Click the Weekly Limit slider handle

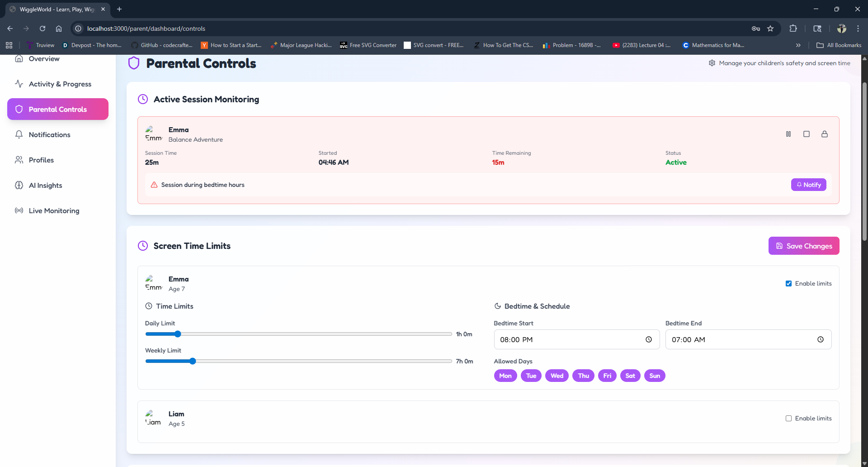(193, 361)
